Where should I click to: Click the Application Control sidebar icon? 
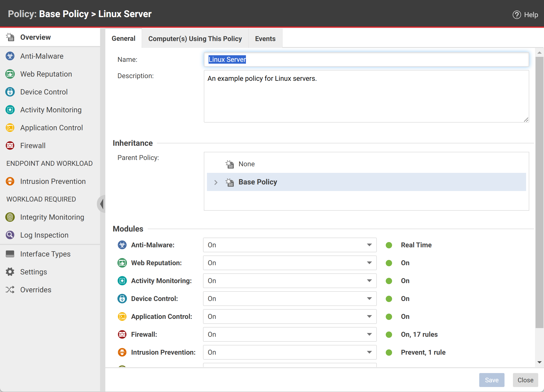click(x=10, y=128)
